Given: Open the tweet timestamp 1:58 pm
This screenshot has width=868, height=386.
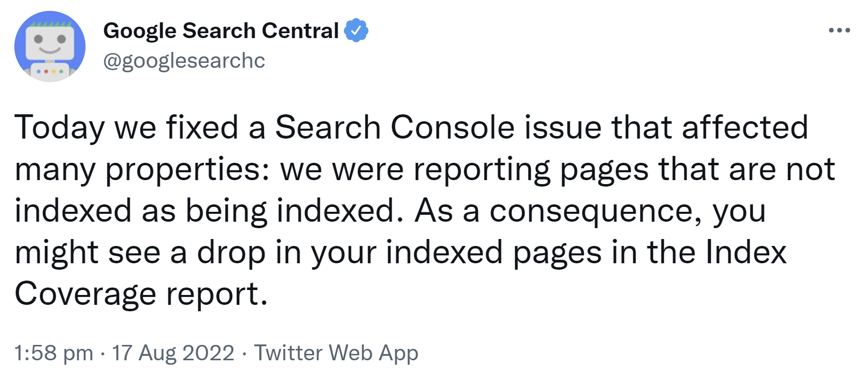Looking at the screenshot, I should tap(52, 352).
